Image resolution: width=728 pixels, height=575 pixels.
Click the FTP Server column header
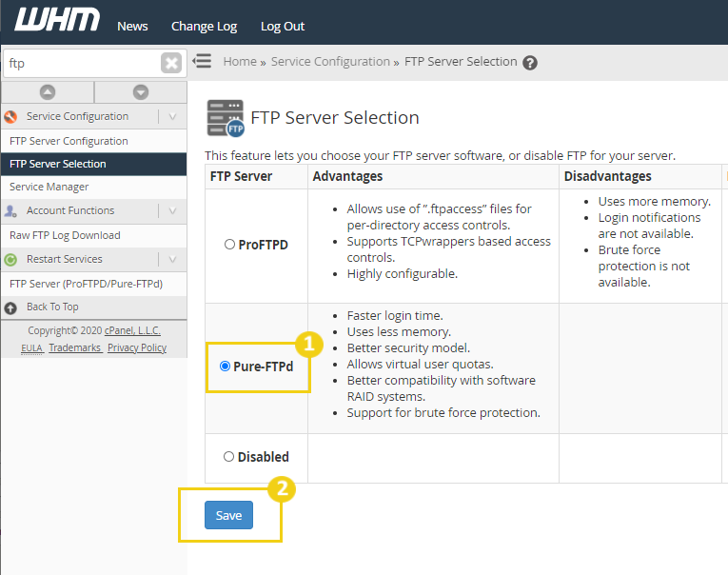click(241, 176)
